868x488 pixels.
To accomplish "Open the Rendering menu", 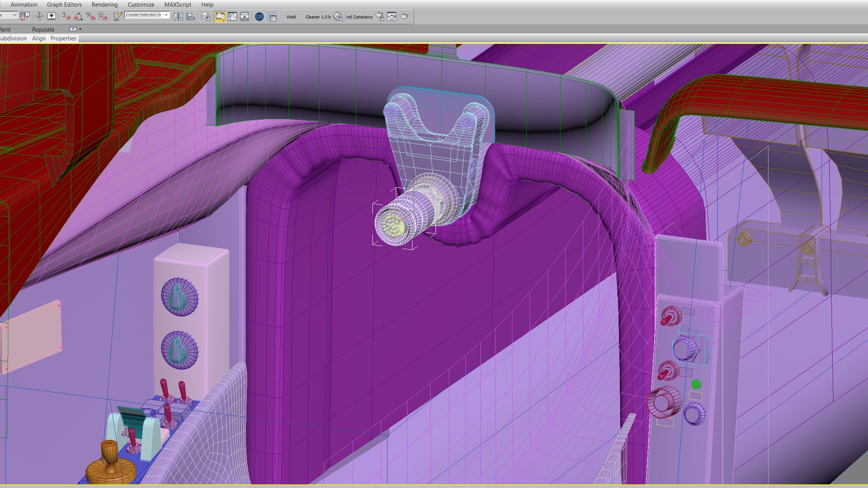I will tap(104, 5).
